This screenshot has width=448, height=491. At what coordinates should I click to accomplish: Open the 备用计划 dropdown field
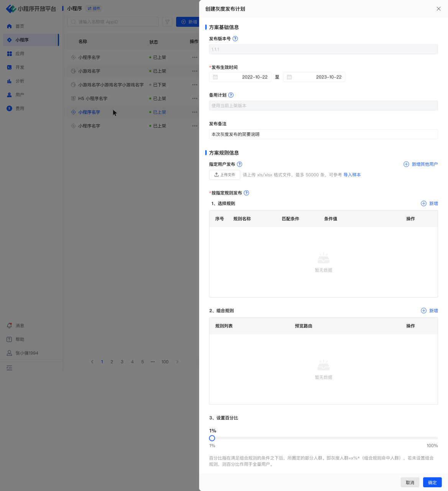click(323, 106)
